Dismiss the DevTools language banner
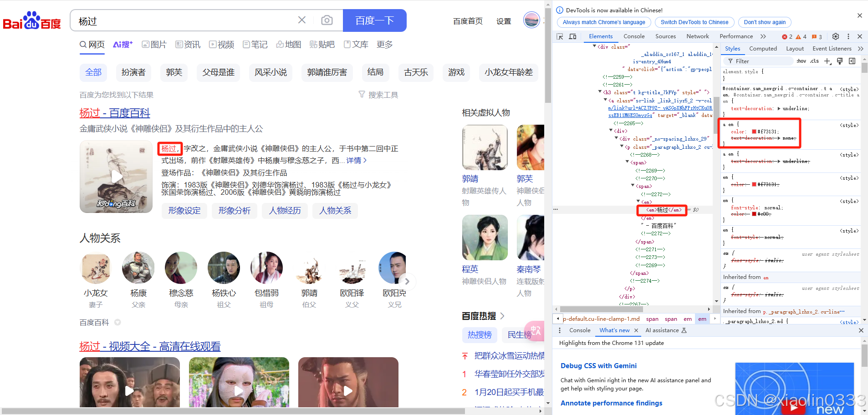Image resolution: width=868 pixels, height=415 pixels. point(859,15)
